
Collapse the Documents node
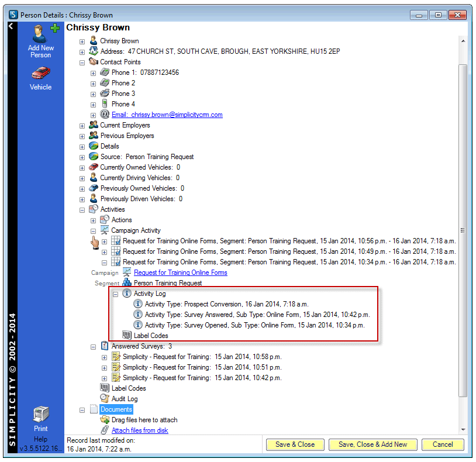82,410
